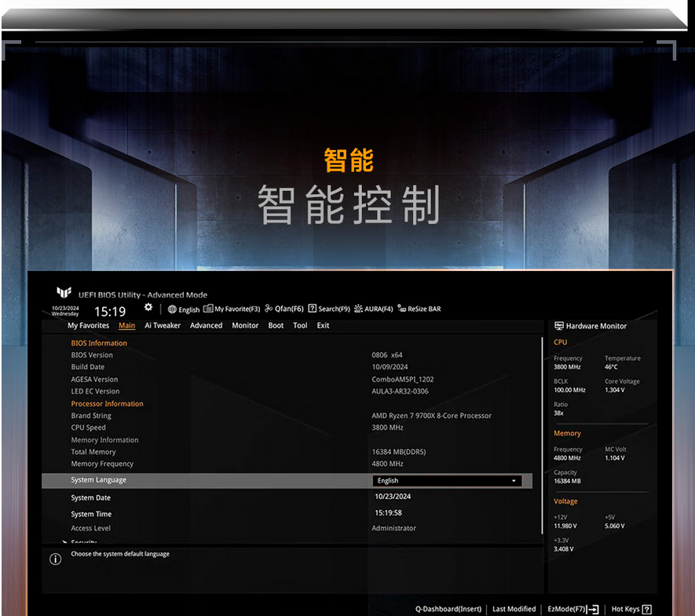Open My Favorite(F3) list icon
This screenshot has height=616, width=695.
click(x=208, y=309)
